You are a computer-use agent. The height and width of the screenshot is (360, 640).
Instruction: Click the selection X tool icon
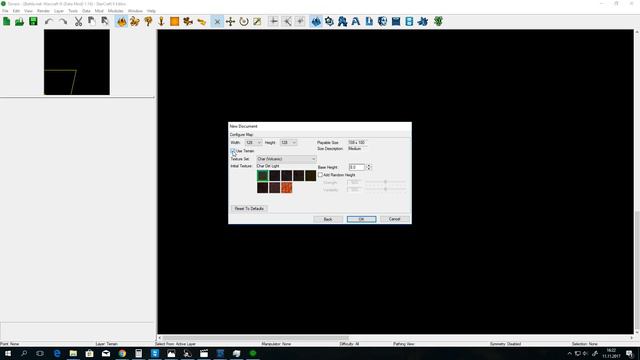coord(217,22)
